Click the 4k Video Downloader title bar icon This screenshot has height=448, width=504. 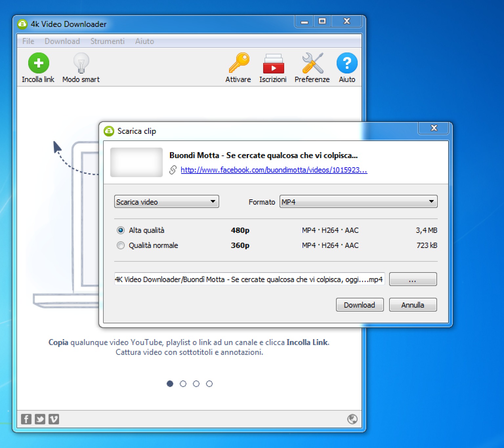(x=22, y=24)
